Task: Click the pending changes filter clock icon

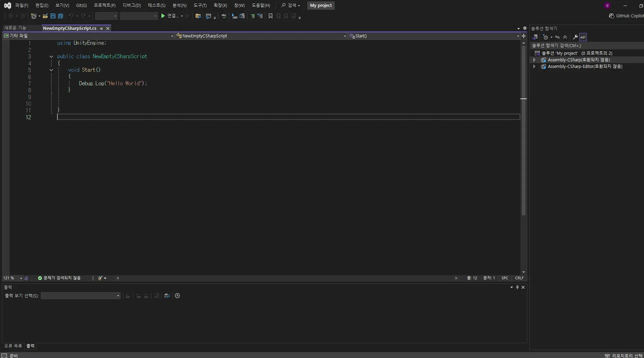Action: tap(546, 37)
